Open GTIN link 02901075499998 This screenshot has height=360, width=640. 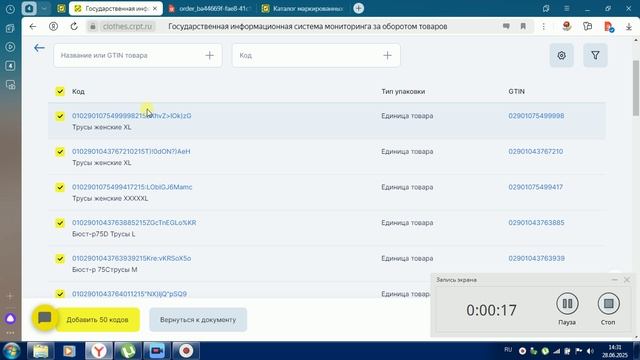click(536, 116)
